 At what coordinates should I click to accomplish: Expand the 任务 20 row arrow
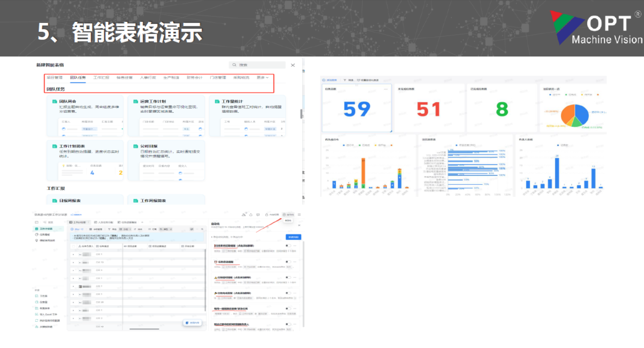(73, 302)
